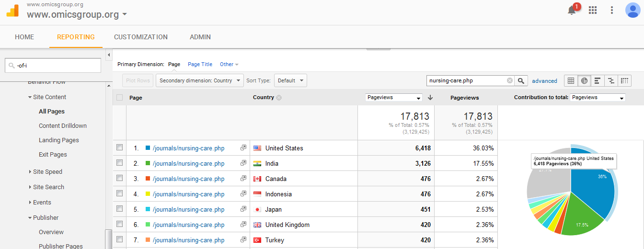
Task: Select Page Title primary dimension
Action: [x=200, y=64]
